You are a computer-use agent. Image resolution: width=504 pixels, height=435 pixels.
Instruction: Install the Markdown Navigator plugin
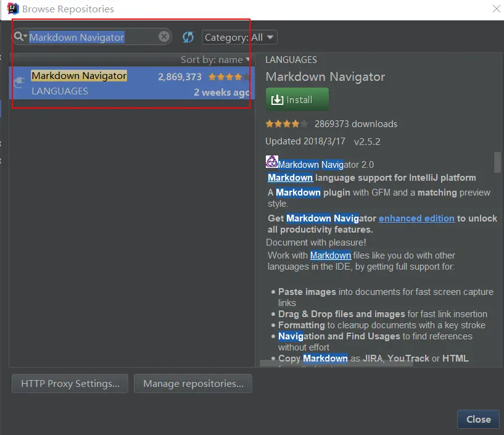297,100
